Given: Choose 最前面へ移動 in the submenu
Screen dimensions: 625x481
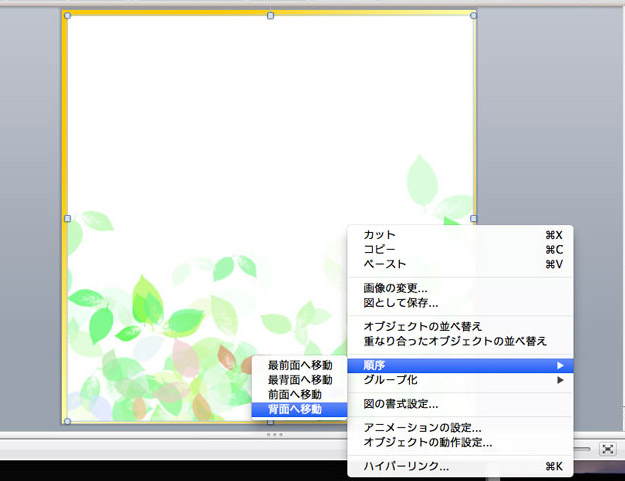Looking at the screenshot, I should point(300,365).
